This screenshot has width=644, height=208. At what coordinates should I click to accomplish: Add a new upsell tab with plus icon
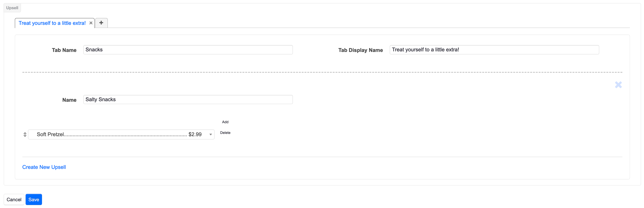(x=101, y=23)
